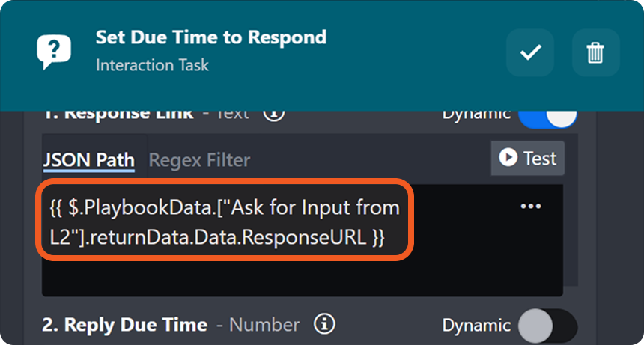Image resolution: width=644 pixels, height=345 pixels.
Task: Click the Number type label
Action: pos(264,325)
